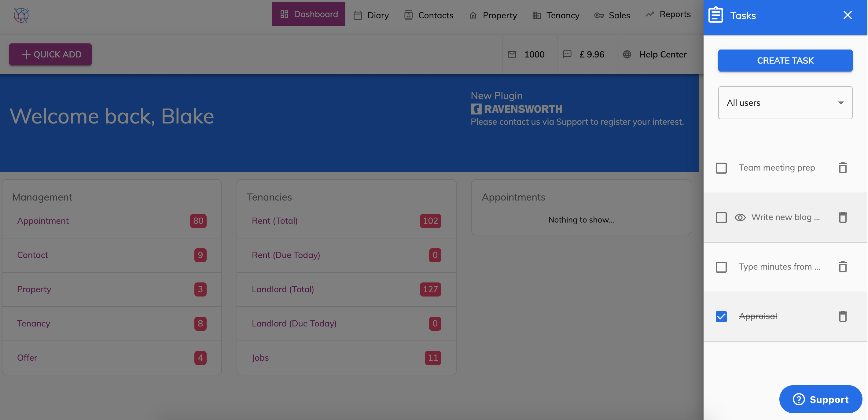The height and width of the screenshot is (420, 868).
Task: Uncheck the completed Appraisal task
Action: tap(721, 316)
